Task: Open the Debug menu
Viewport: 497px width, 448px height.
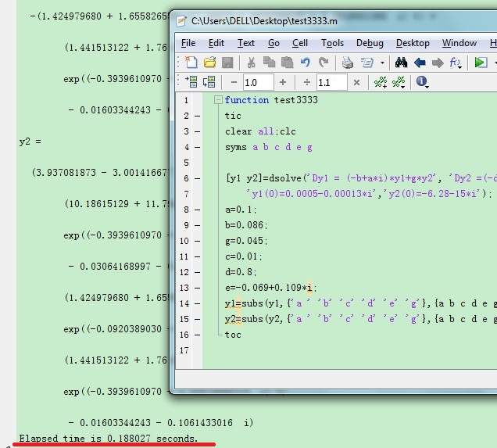Action: (x=370, y=43)
